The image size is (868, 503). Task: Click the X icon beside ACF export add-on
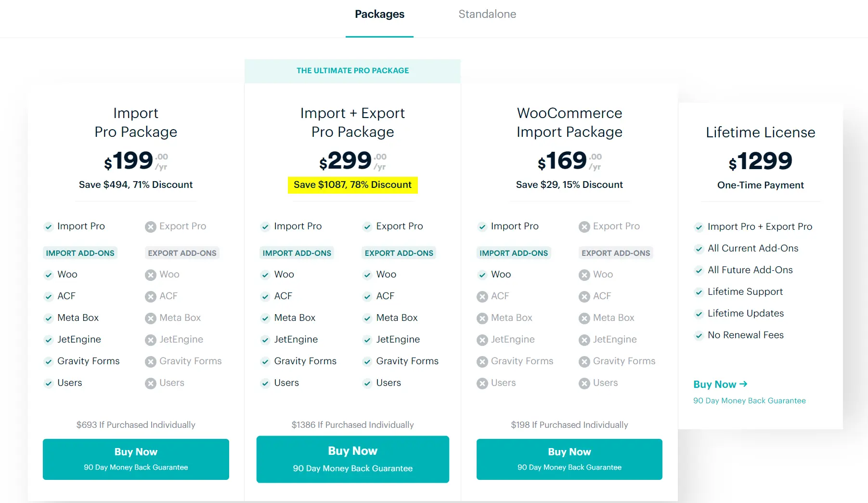click(150, 296)
